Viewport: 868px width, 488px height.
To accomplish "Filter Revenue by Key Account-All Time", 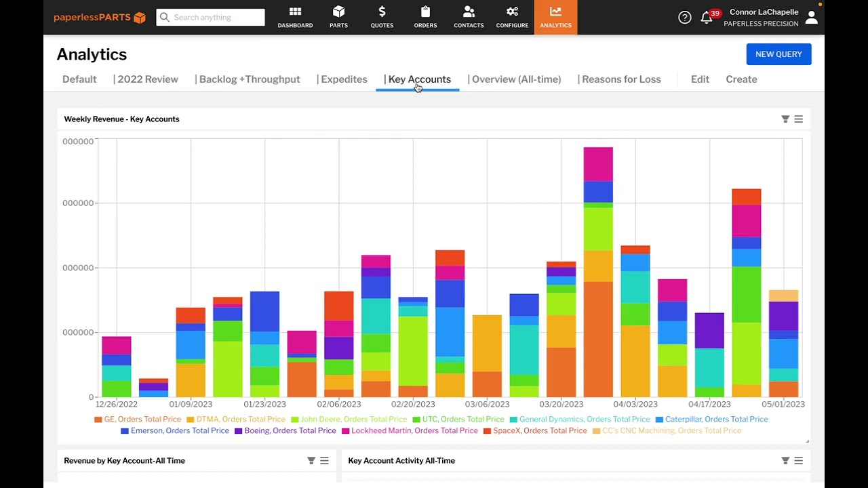I will pyautogui.click(x=311, y=460).
